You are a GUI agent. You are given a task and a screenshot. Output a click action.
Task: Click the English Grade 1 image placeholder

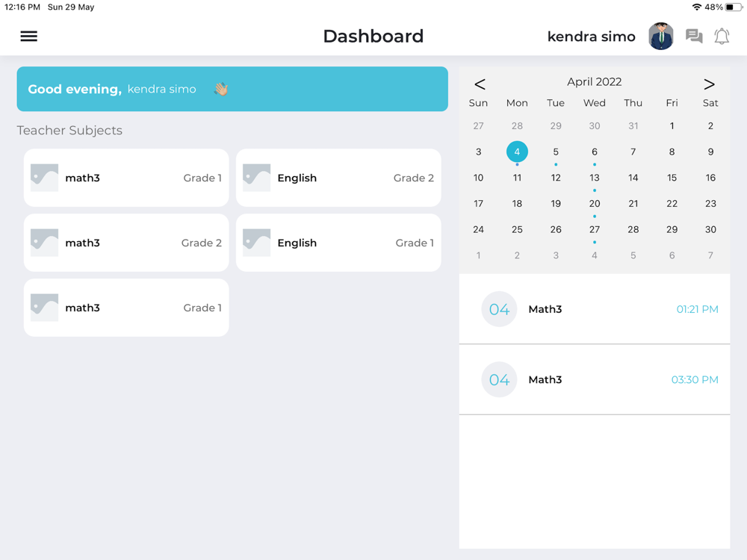256,243
